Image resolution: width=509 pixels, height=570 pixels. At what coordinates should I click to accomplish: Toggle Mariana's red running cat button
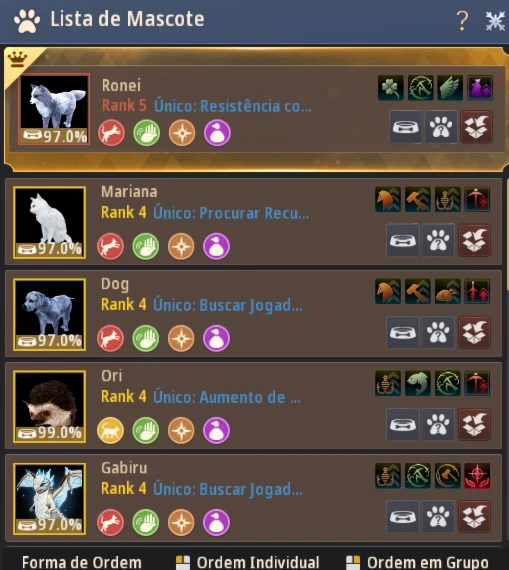point(111,246)
